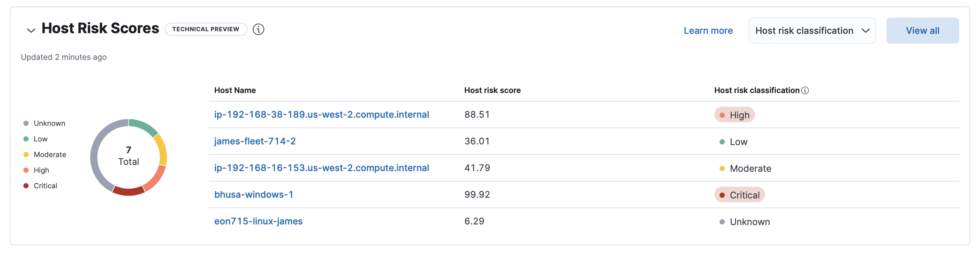Image resolution: width=980 pixels, height=255 pixels.
Task: Open host eon715-linux-james details
Action: (258, 221)
